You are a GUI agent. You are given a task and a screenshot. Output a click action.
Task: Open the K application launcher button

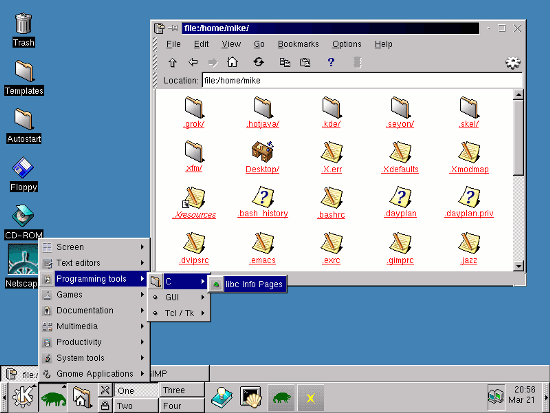click(23, 397)
